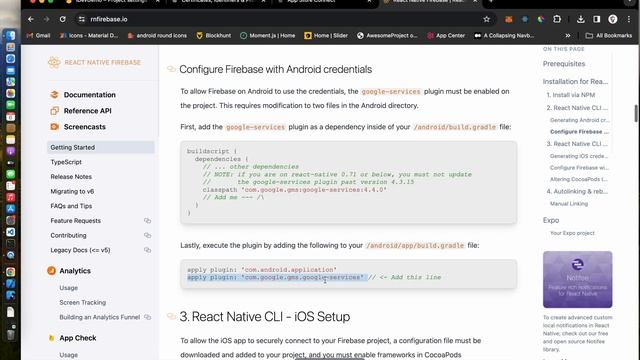Bookmark page with star icon
The image size is (640, 360).
[487, 19]
